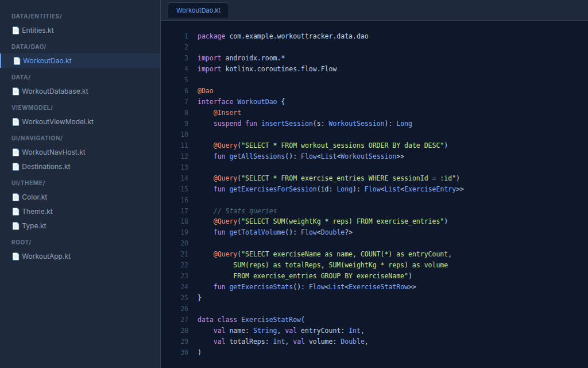
Task: Click the file icon beside WorkoutDao.kt in sidebar
Action: pos(17,61)
